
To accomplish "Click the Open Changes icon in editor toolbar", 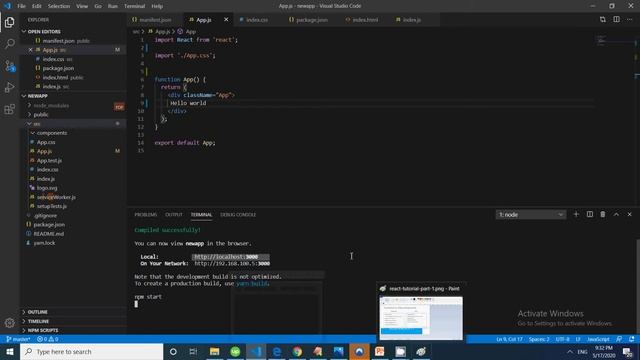I will click(602, 19).
